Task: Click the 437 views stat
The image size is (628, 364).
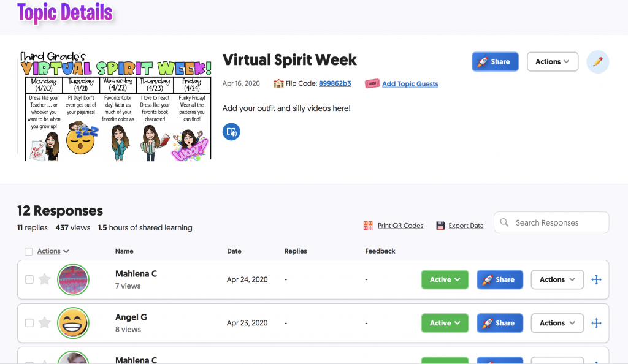Action: [73, 227]
